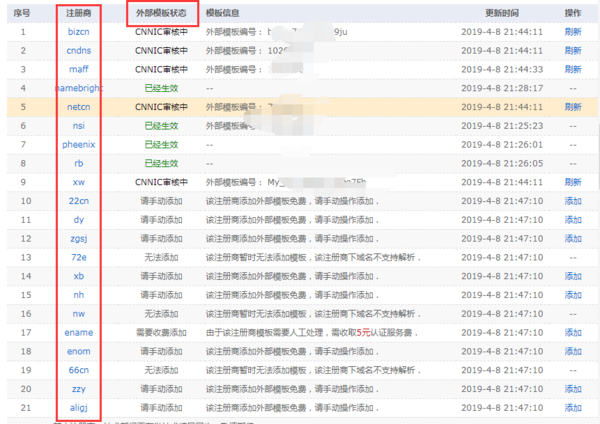Open the dy registrar link
600x424 pixels.
pos(78,220)
